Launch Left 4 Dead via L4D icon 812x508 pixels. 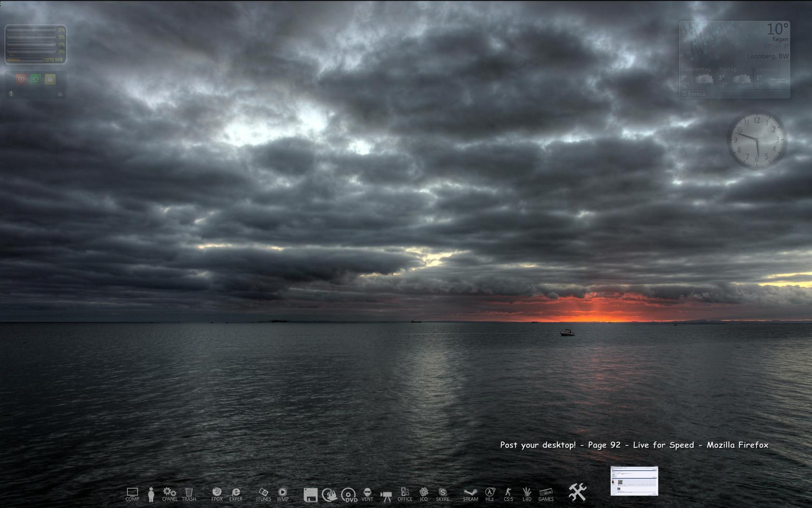pyautogui.click(x=527, y=494)
